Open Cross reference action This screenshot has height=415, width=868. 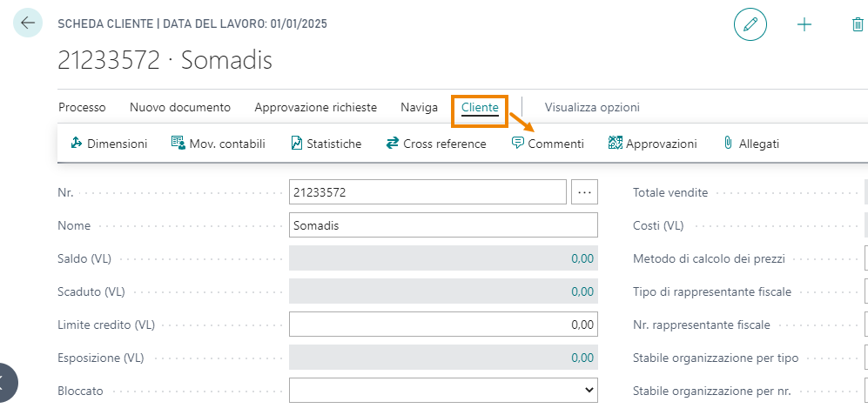436,144
